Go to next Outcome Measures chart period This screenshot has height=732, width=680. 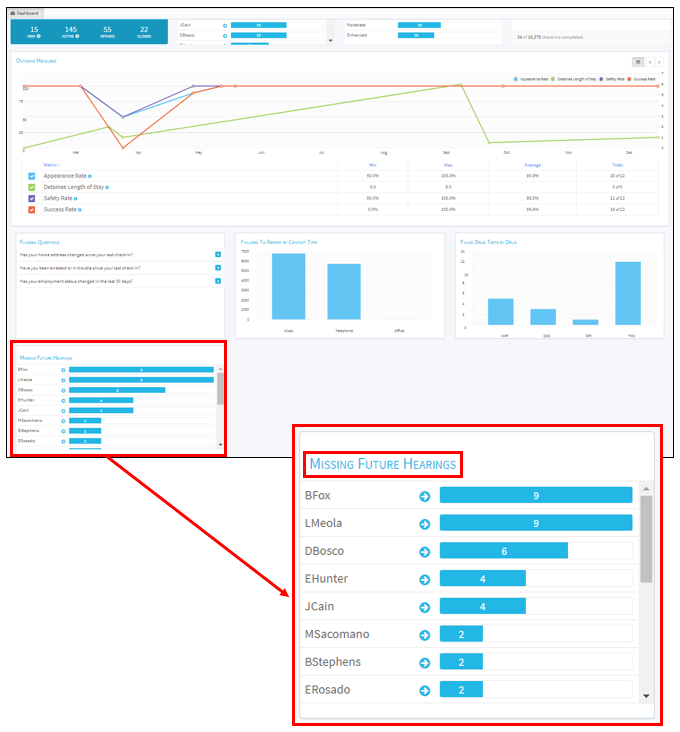pos(659,62)
